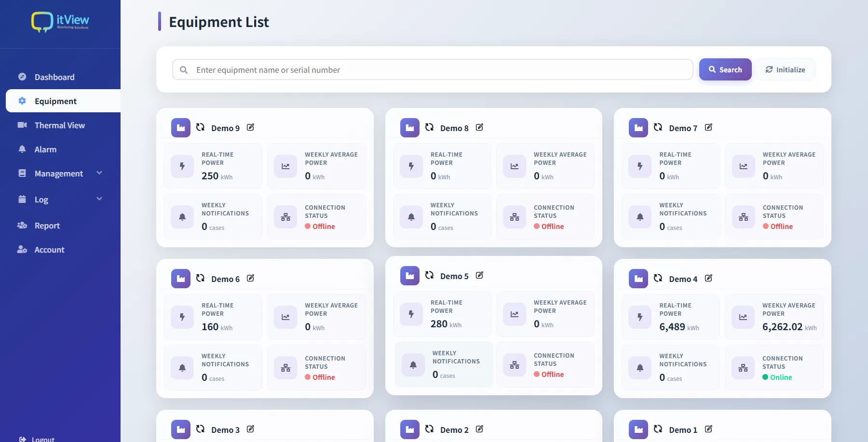Refresh the Demo 7 card

(658, 127)
